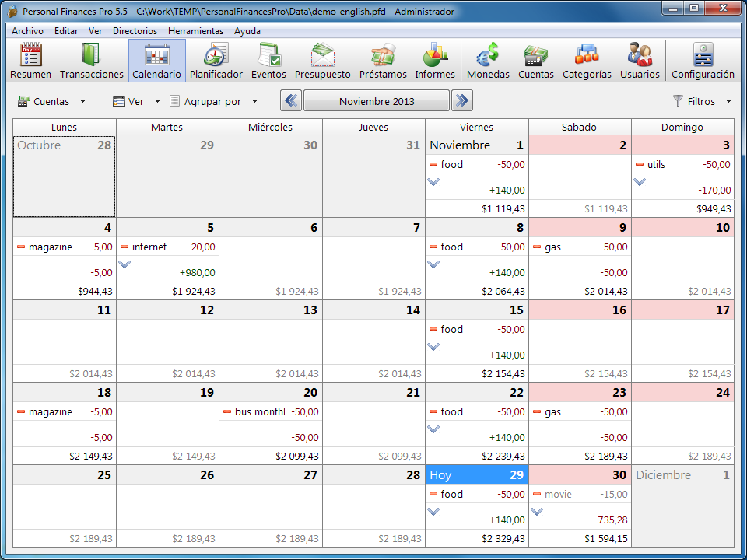Click the balance $2 329,43
The width and height of the screenshot is (747, 560).
(x=503, y=538)
